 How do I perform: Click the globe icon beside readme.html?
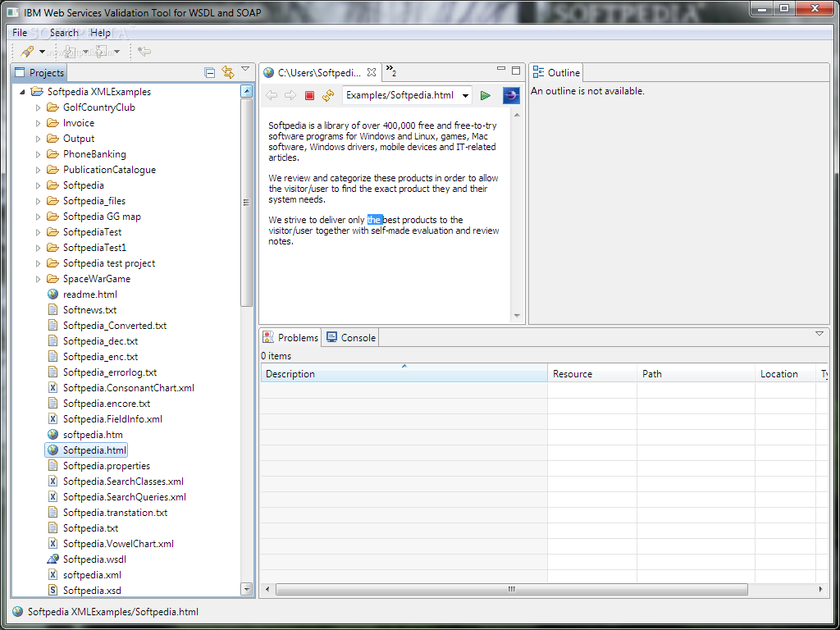coord(52,294)
